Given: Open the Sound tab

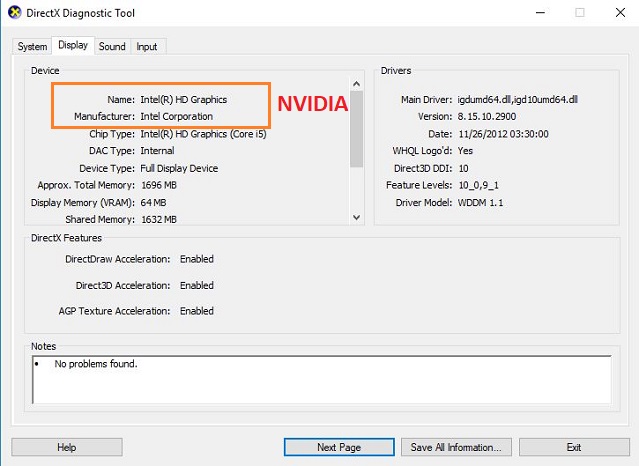Looking at the screenshot, I should point(112,46).
